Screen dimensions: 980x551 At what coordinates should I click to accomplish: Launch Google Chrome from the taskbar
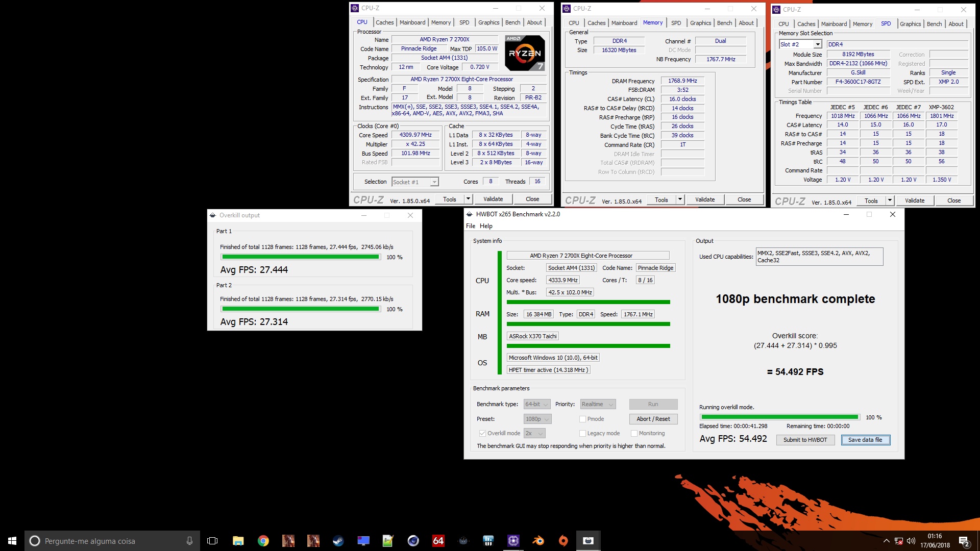click(x=263, y=541)
